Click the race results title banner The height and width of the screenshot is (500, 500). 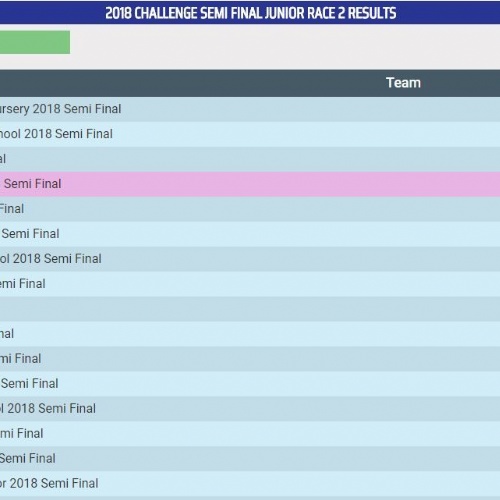pos(250,13)
